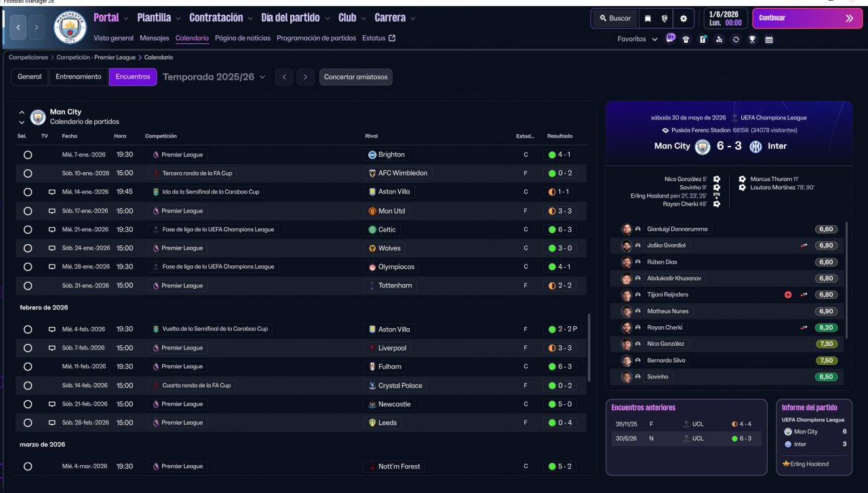Click the Manchester City club badge
868x493 pixels.
coord(70,28)
